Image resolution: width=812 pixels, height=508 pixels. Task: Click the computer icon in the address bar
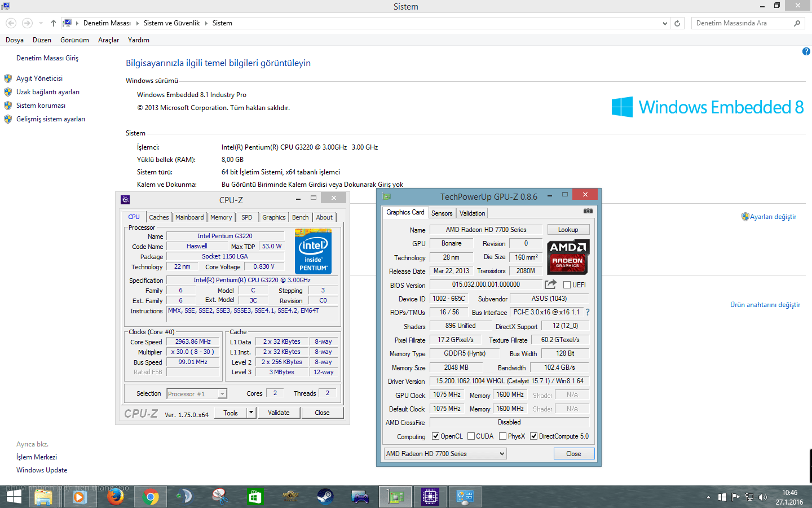click(67, 23)
